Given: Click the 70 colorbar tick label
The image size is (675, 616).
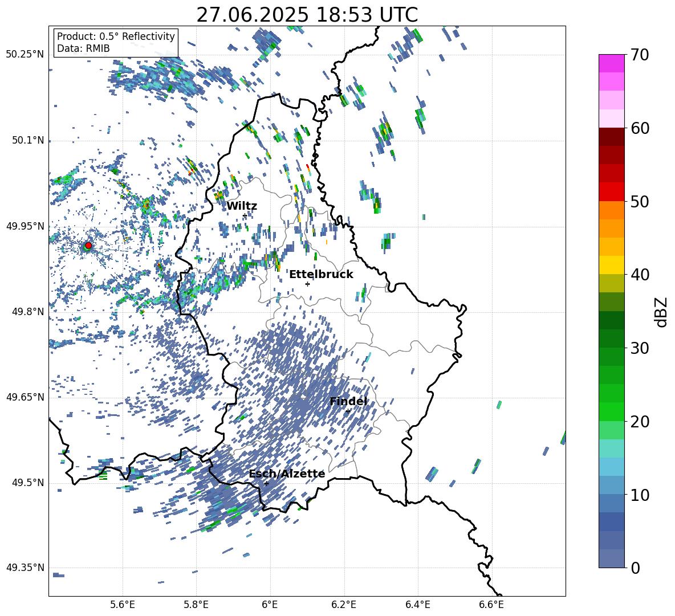Looking at the screenshot, I should point(640,55).
